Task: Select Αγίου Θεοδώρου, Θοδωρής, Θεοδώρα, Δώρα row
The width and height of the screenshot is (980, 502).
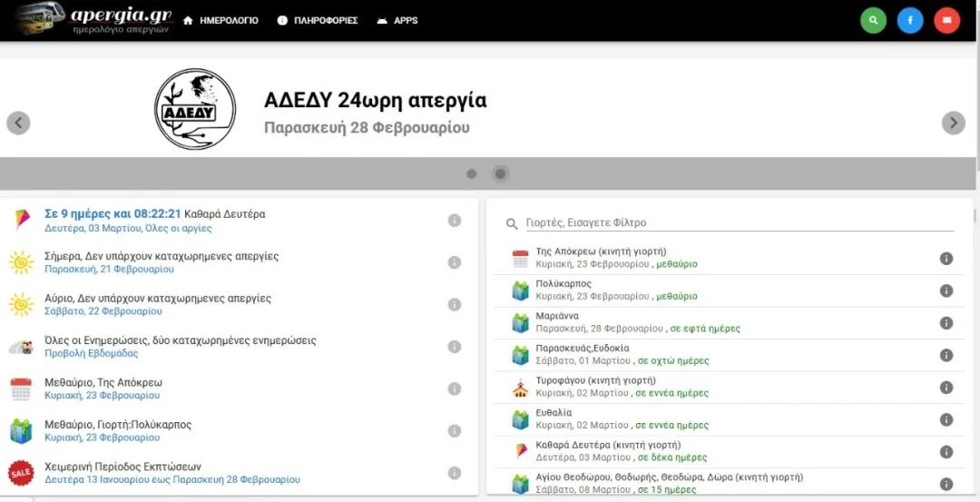Action: [x=730, y=483]
